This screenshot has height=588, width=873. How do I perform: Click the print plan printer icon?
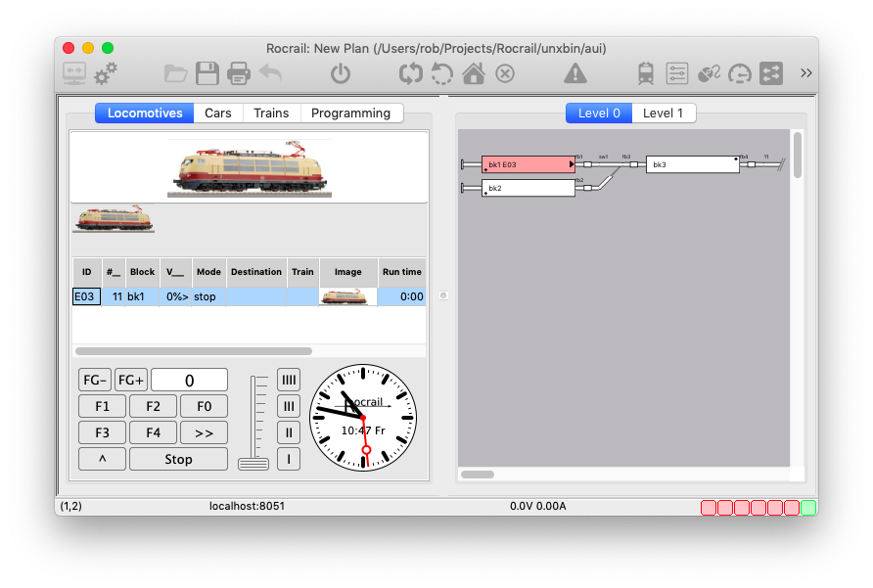239,73
